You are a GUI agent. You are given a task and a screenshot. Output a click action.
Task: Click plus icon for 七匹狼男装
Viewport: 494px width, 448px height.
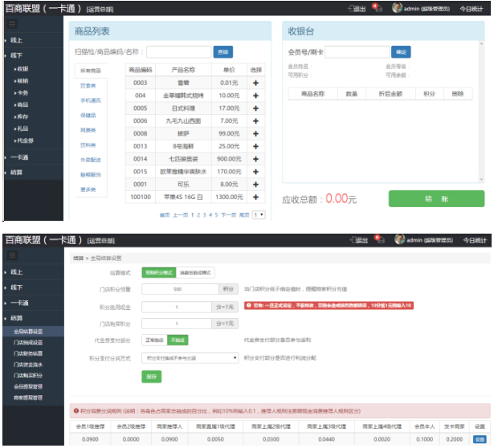[x=255, y=159]
